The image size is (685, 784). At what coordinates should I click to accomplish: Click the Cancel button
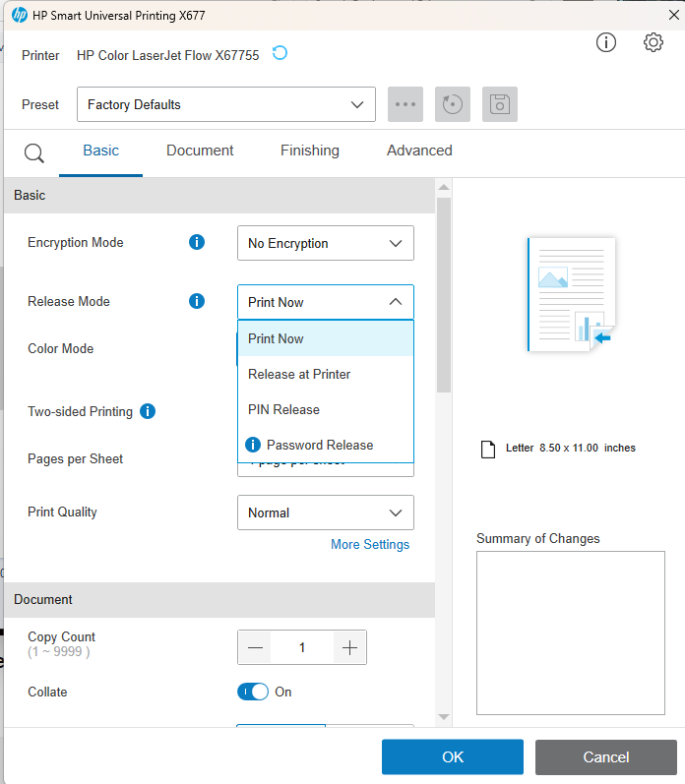(x=606, y=757)
